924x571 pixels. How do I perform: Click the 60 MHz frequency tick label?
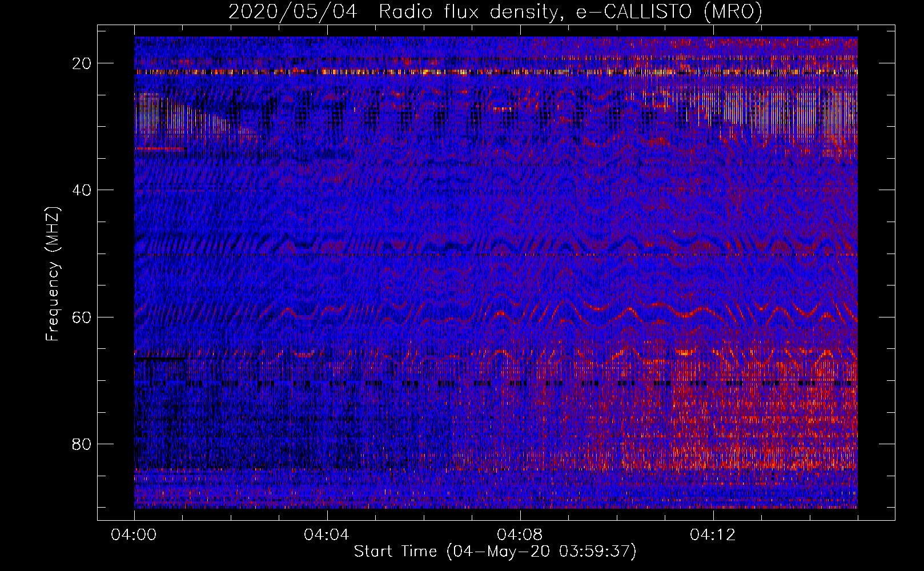[x=82, y=317]
